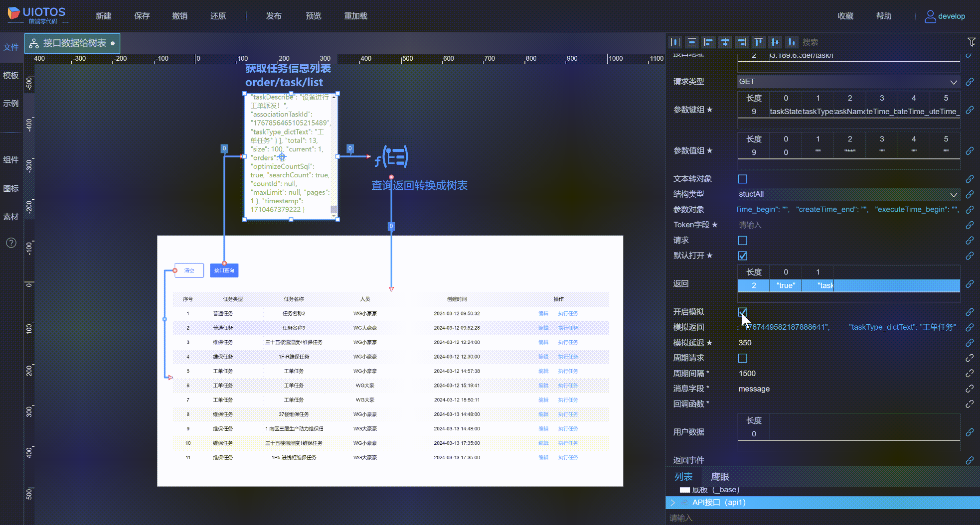Click the 接口查询 button on the canvas
This screenshot has height=525, width=980.
224,270
